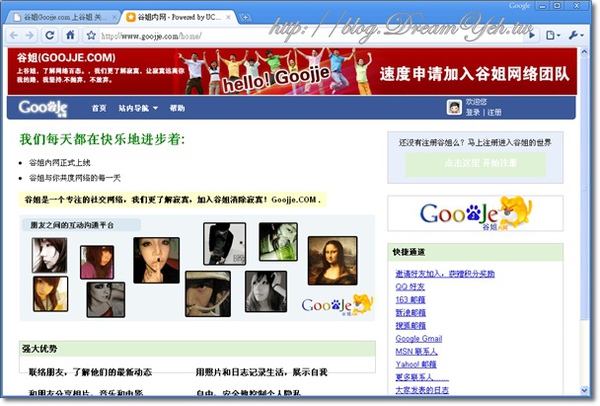Click the browser forward arrow button
Viewport: 600px width, 406px height.
[29, 36]
